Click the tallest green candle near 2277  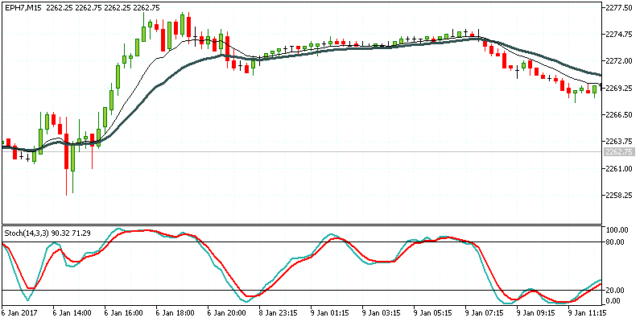[183, 26]
